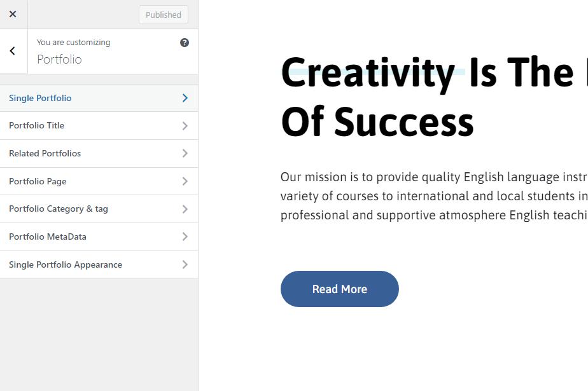
Task: Go back using the left arrow icon
Action: point(13,51)
